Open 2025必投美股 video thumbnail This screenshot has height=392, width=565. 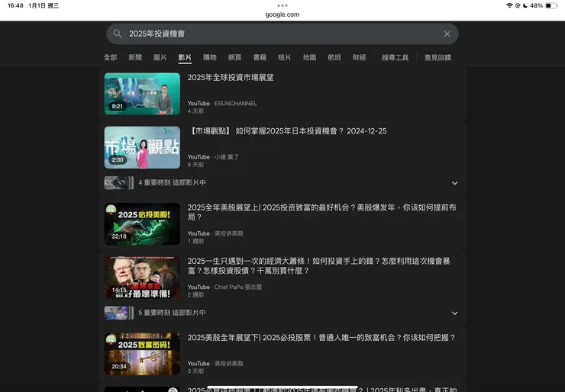tap(142, 224)
